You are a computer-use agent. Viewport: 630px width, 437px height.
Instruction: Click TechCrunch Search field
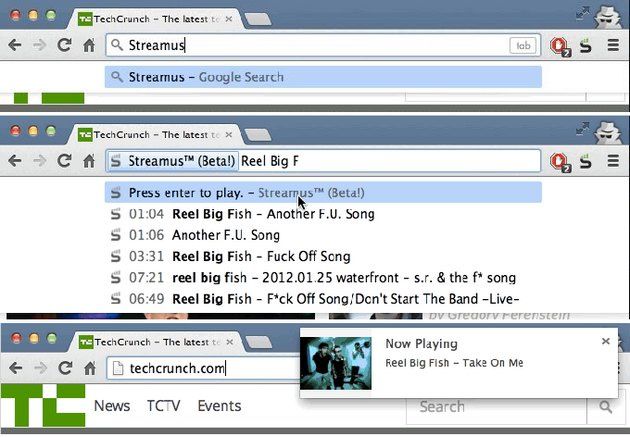(496, 407)
